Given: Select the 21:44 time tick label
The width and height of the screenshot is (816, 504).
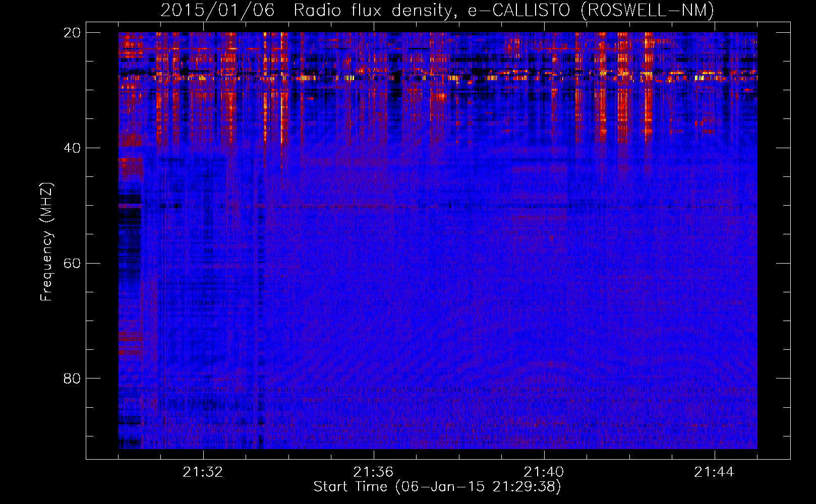Looking at the screenshot, I should click(714, 472).
